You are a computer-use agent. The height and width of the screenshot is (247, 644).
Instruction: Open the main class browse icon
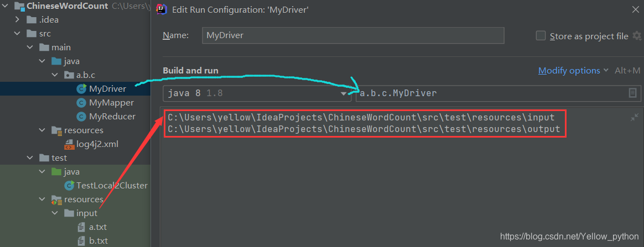pyautogui.click(x=632, y=93)
